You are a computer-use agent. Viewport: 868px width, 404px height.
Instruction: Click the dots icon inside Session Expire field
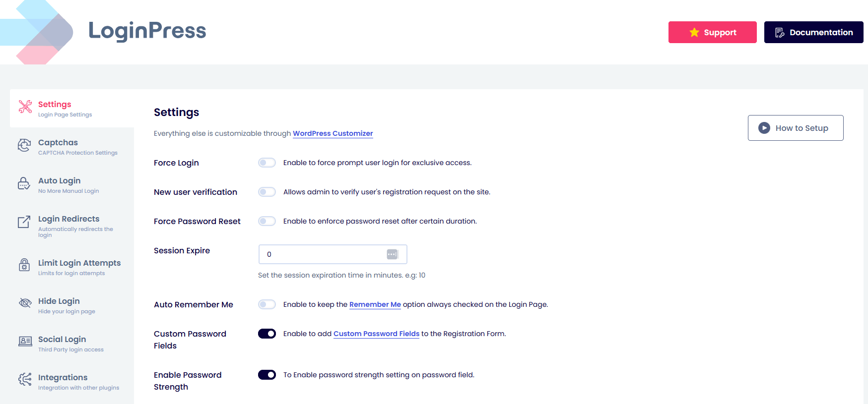392,254
